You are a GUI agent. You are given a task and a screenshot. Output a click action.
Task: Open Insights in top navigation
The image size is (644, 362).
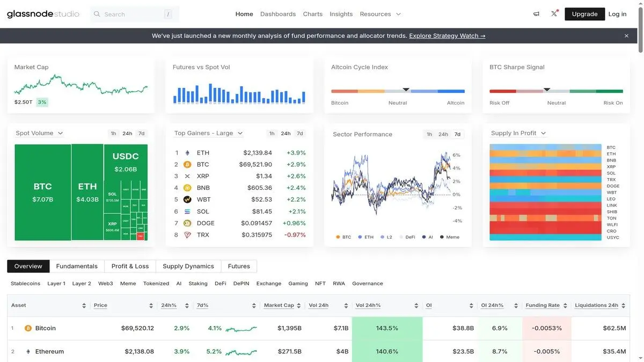[341, 14]
